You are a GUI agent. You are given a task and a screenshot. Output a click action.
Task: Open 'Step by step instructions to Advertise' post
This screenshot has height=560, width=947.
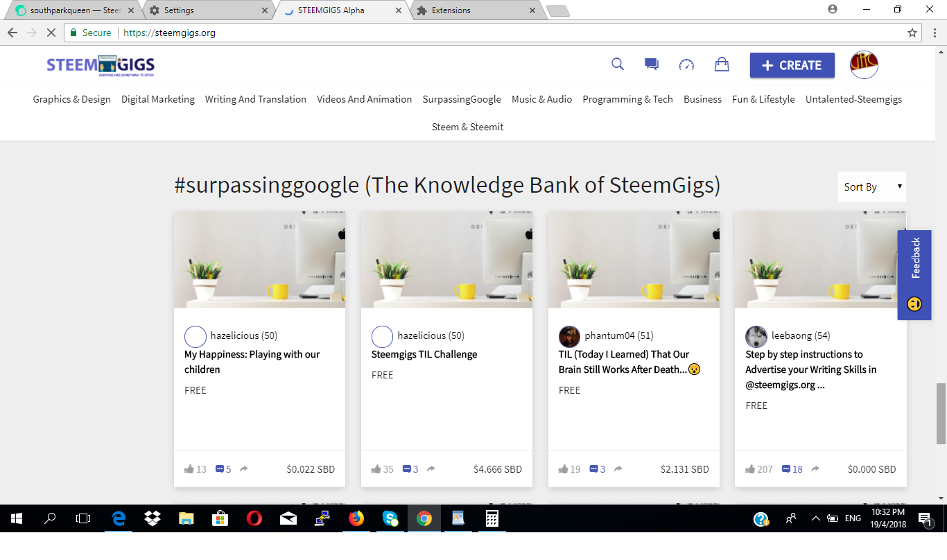(811, 369)
